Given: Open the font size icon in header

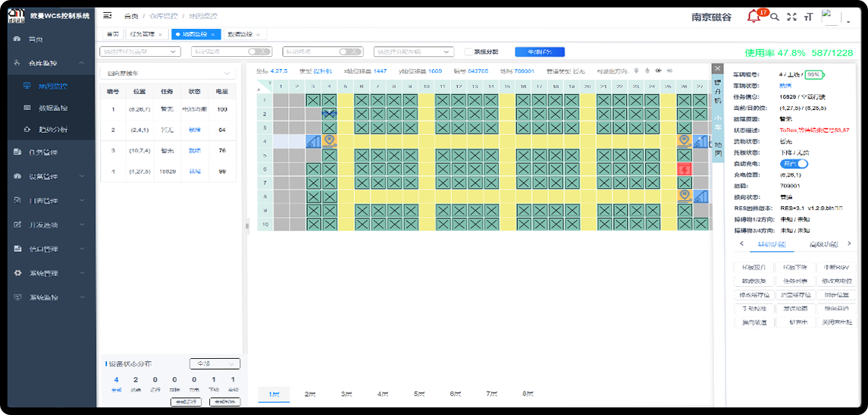Looking at the screenshot, I should point(809,17).
